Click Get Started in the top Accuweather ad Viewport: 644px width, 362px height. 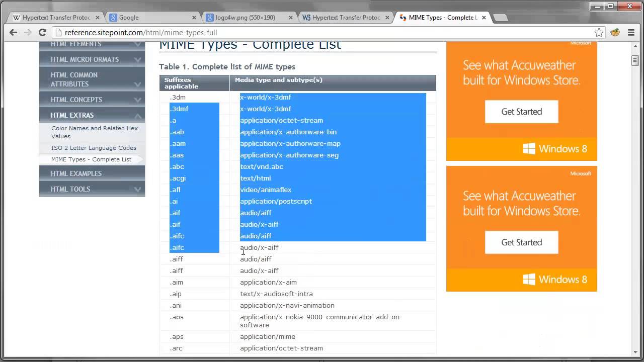click(522, 112)
